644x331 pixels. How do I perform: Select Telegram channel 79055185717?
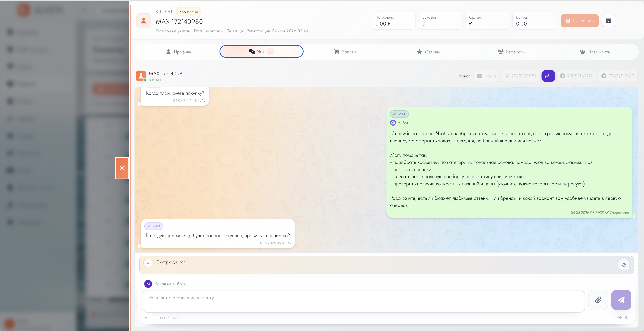(x=576, y=76)
